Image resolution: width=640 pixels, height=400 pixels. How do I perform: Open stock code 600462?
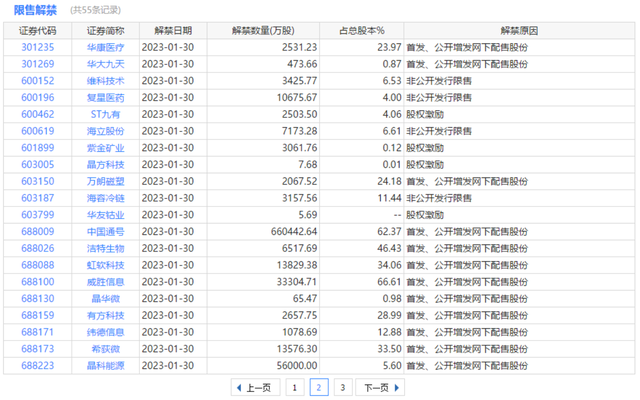tap(38, 114)
